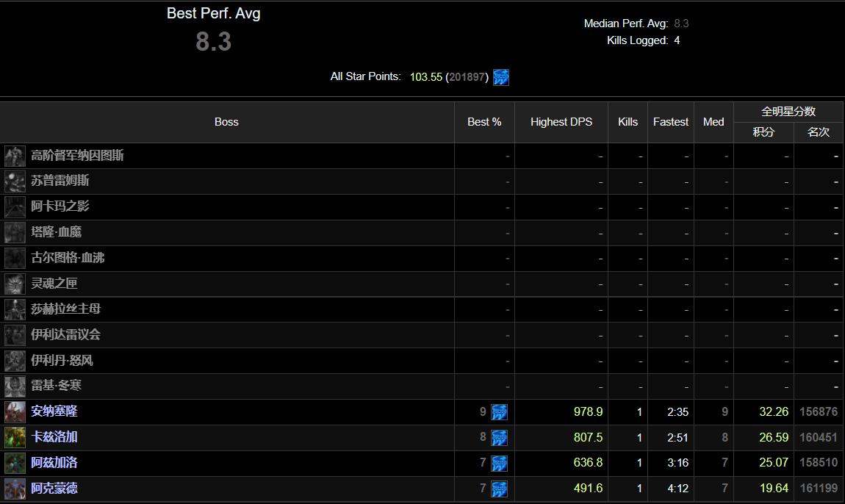The width and height of the screenshot is (845, 504).
Task: Click the boss portrait icon for 古尔图格·血沸
Action: click(15, 258)
